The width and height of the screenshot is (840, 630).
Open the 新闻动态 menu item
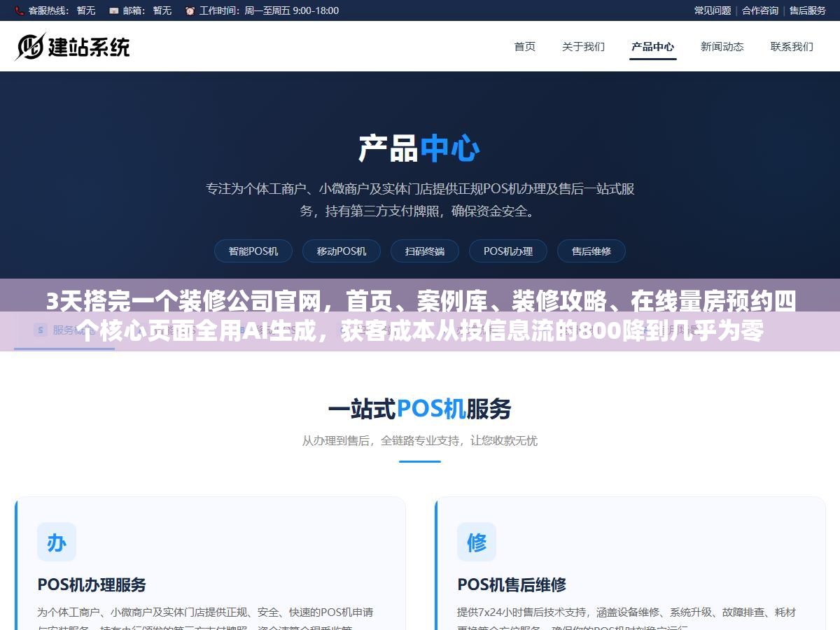pyautogui.click(x=722, y=47)
